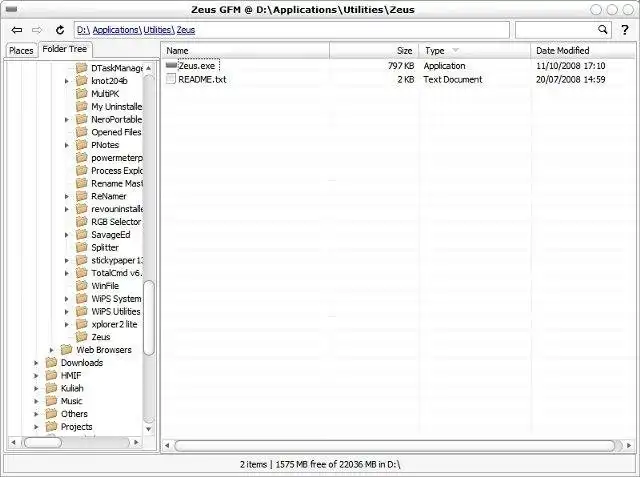Click Zeus in the address path
The height and width of the screenshot is (477, 640).
(186, 30)
